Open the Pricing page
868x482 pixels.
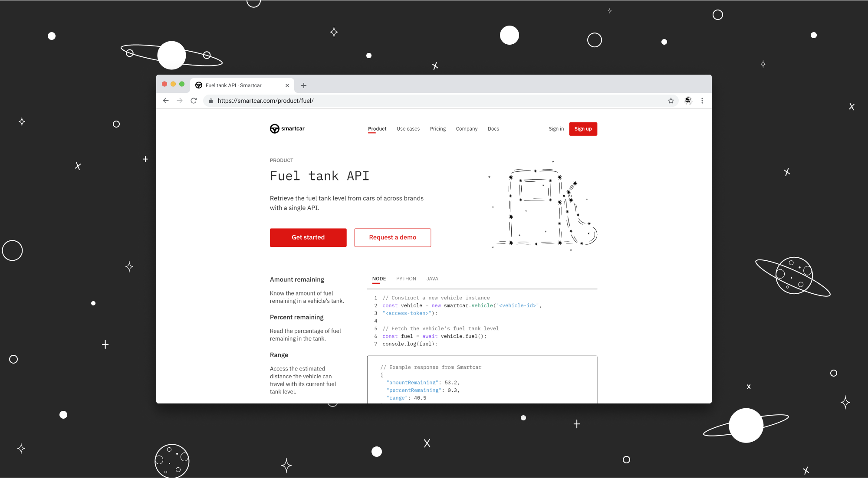point(437,128)
